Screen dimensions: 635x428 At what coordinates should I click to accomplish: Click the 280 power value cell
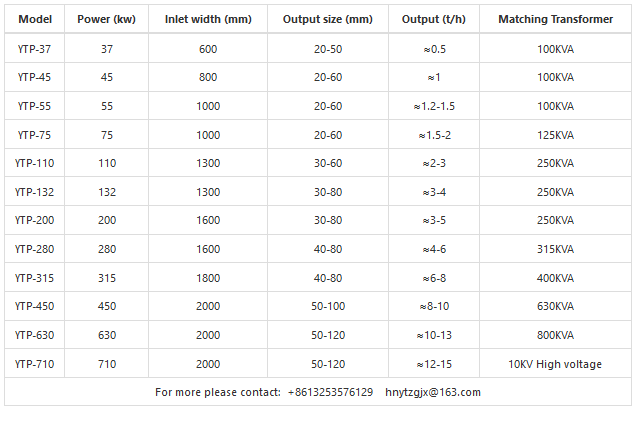[107, 249]
